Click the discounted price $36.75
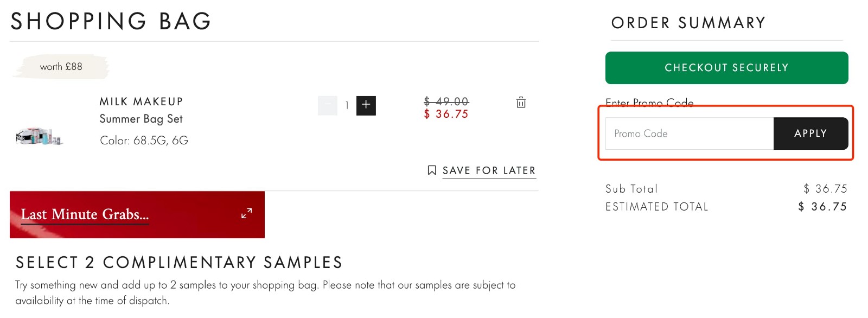 click(446, 113)
